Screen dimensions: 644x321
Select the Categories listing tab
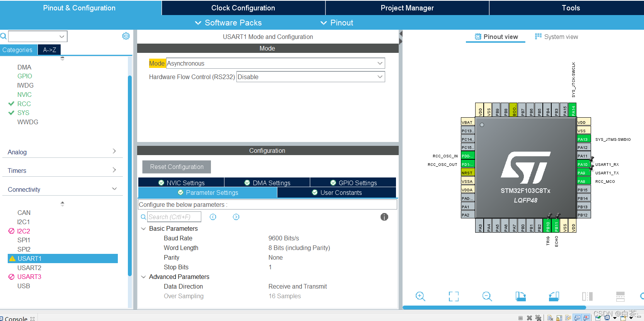(19, 50)
